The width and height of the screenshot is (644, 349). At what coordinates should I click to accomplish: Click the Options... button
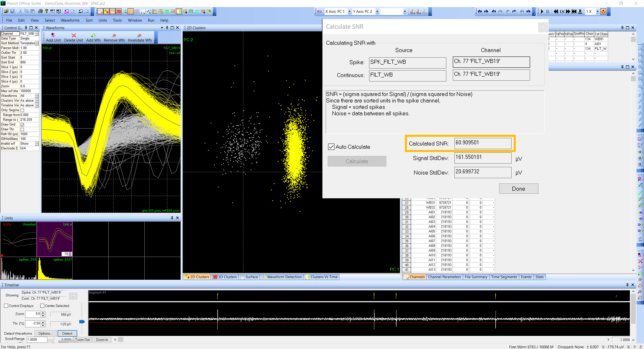pyautogui.click(x=45, y=333)
